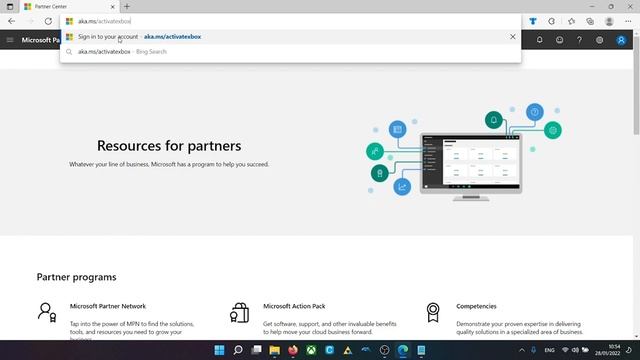Open the Windows Start menu
The height and width of the screenshot is (360, 640).
[x=219, y=350]
